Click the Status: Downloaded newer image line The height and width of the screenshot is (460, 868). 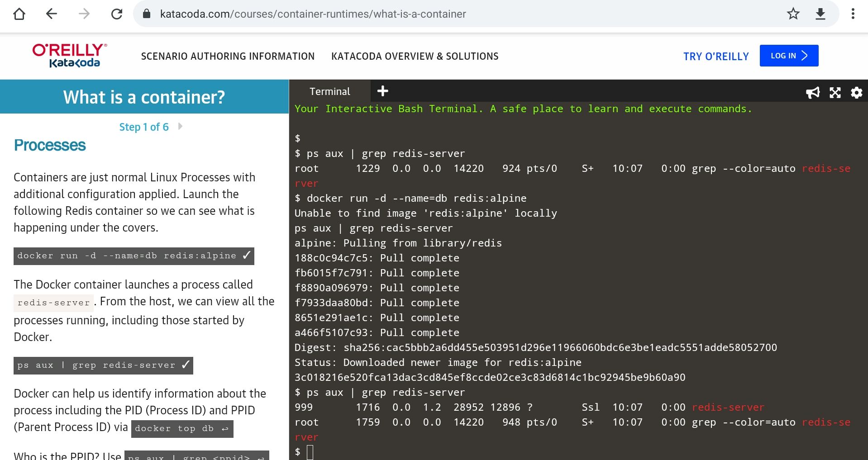[438, 362]
